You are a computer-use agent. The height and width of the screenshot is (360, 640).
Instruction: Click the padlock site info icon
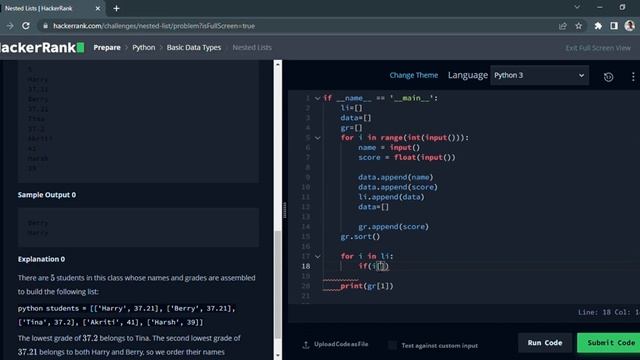tap(45, 26)
